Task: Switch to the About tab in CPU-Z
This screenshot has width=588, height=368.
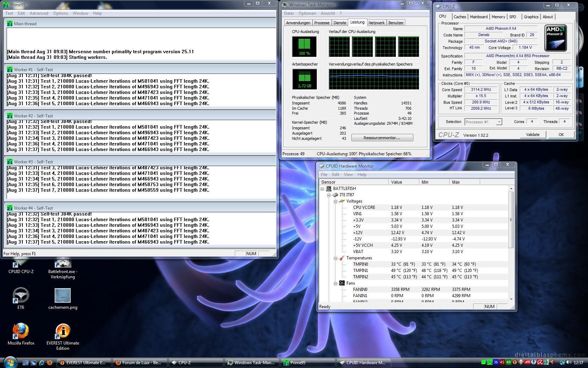Action: tap(548, 17)
